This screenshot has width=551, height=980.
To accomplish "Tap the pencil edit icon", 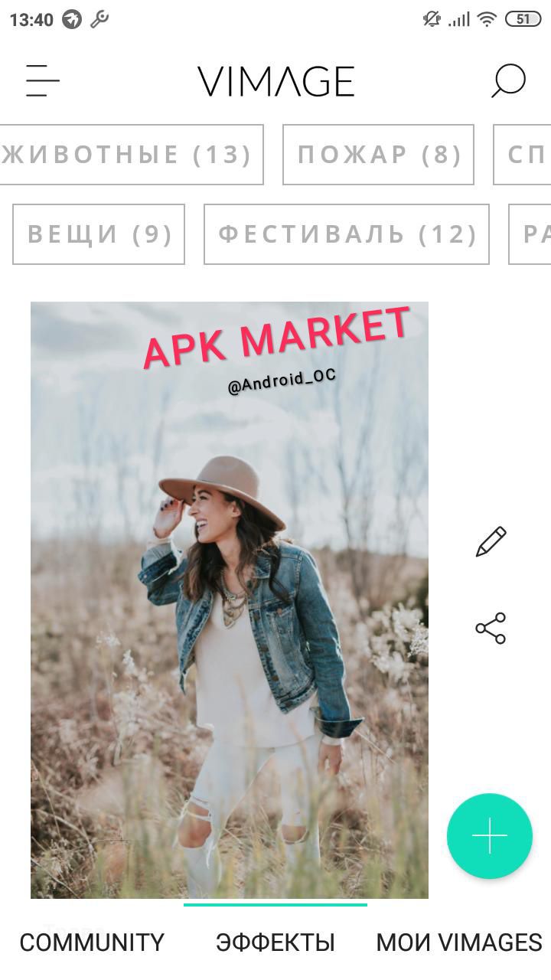I will [491, 541].
